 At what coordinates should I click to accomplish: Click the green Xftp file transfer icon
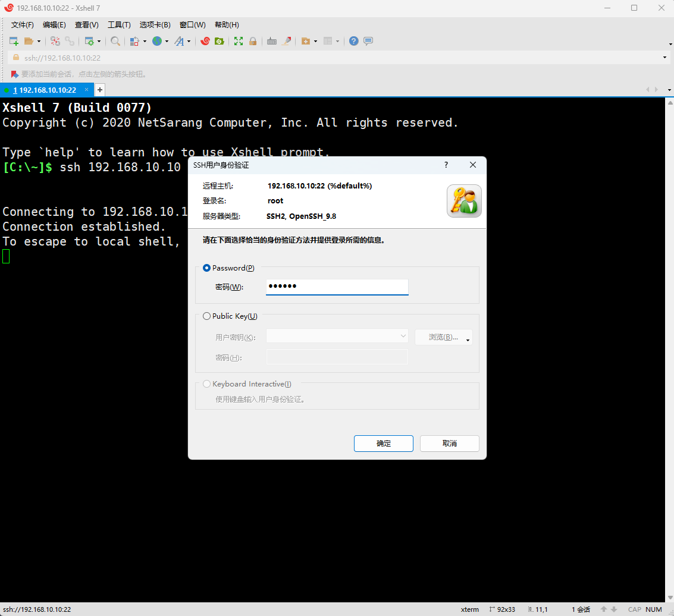click(219, 41)
